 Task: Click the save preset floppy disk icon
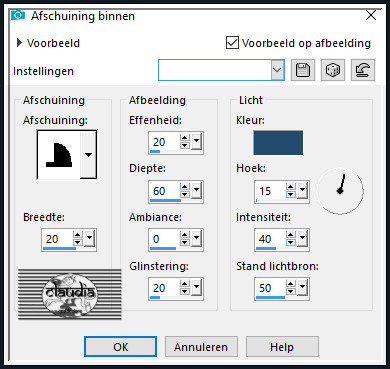pyautogui.click(x=303, y=70)
